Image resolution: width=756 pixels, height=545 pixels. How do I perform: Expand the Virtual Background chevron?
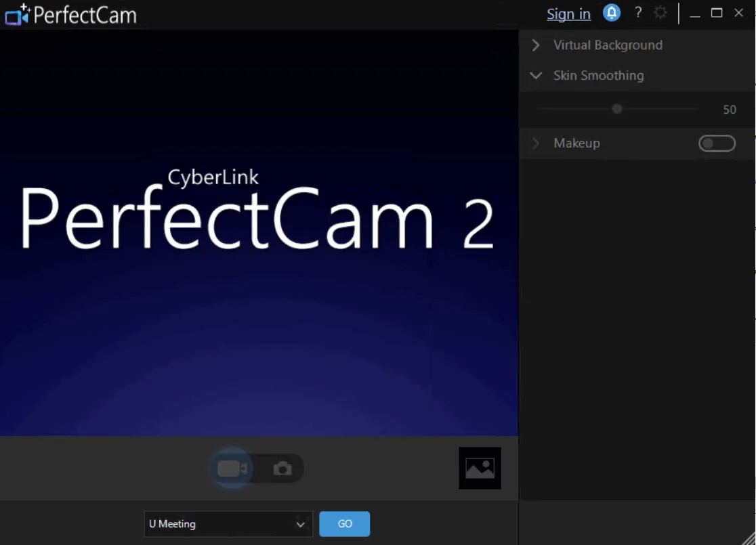[x=536, y=45]
